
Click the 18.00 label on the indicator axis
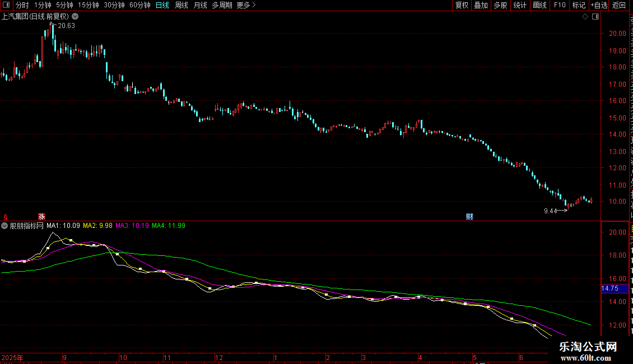click(618, 255)
